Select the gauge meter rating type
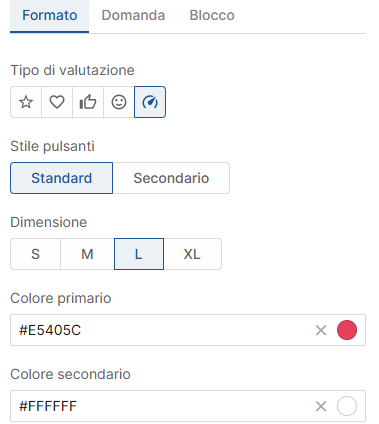 (x=150, y=102)
